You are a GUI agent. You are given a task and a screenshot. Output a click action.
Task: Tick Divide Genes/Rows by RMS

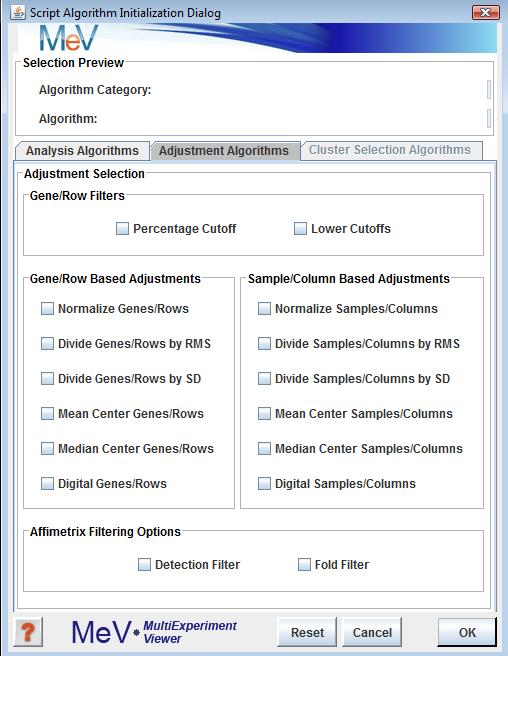click(x=47, y=343)
